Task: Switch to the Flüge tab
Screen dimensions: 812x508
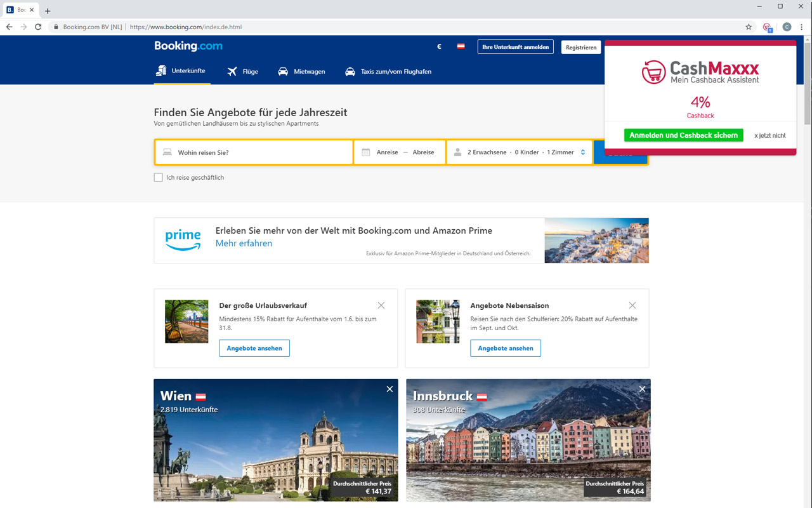Action: (x=243, y=72)
